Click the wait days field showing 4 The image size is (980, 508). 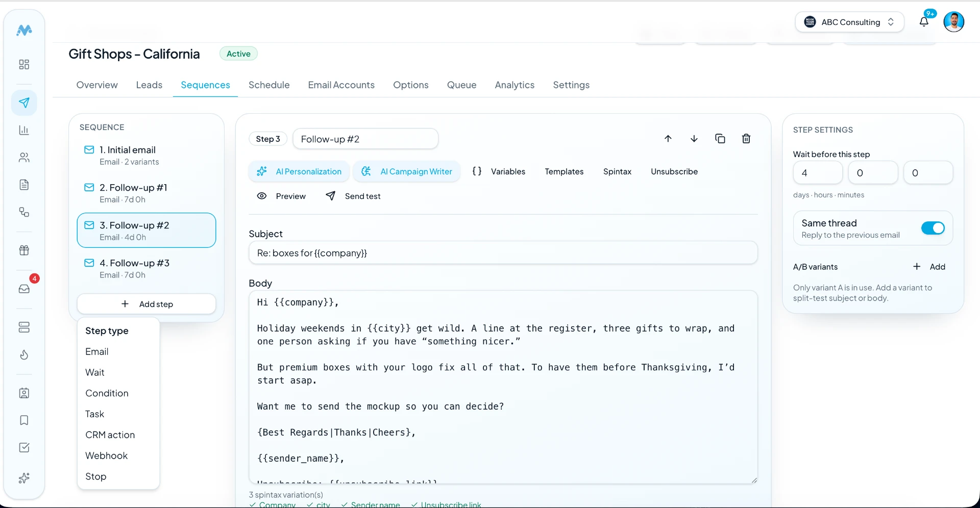pyautogui.click(x=818, y=173)
